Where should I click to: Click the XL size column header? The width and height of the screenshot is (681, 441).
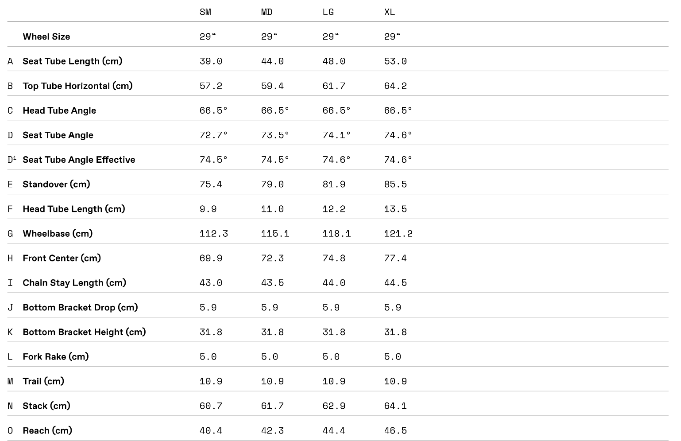coord(390,12)
